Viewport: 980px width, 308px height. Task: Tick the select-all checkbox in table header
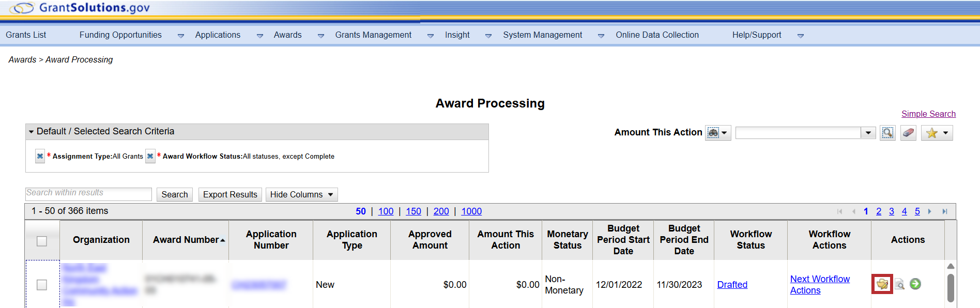coord(42,241)
